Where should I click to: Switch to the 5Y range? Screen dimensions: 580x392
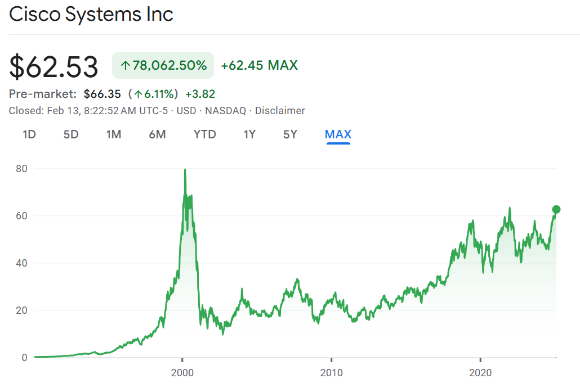click(290, 134)
